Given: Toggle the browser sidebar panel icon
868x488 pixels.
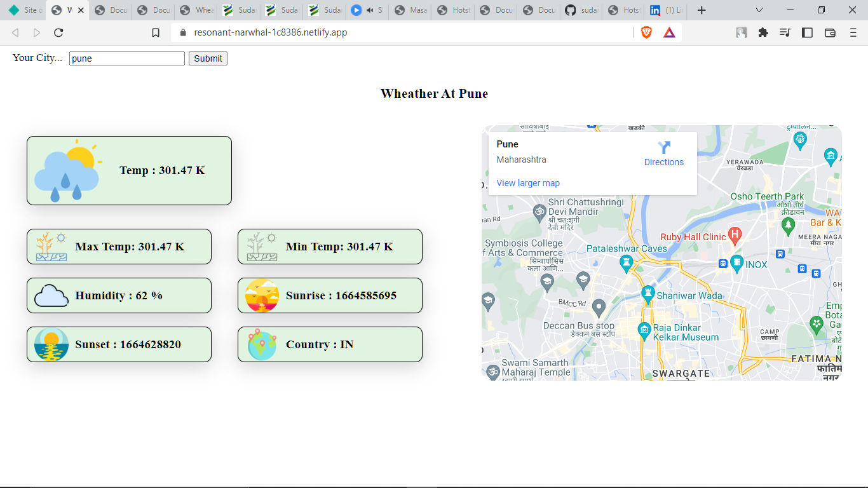Looking at the screenshot, I should point(807,32).
